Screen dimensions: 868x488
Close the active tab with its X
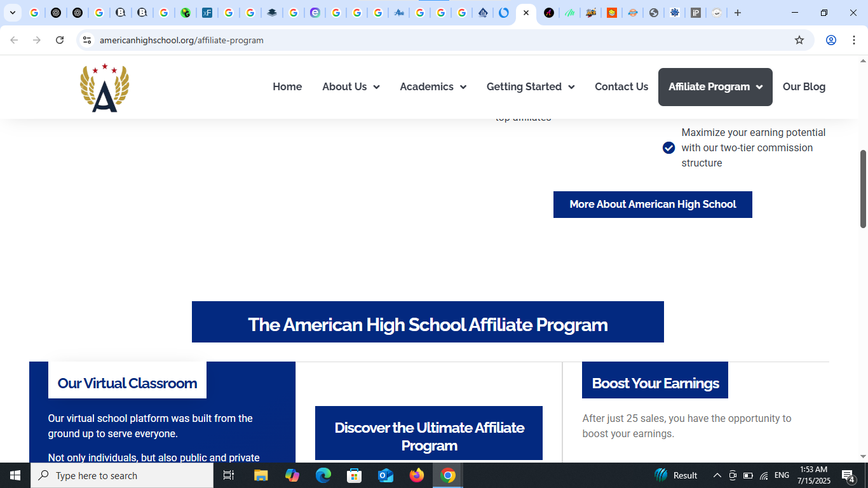(x=526, y=13)
